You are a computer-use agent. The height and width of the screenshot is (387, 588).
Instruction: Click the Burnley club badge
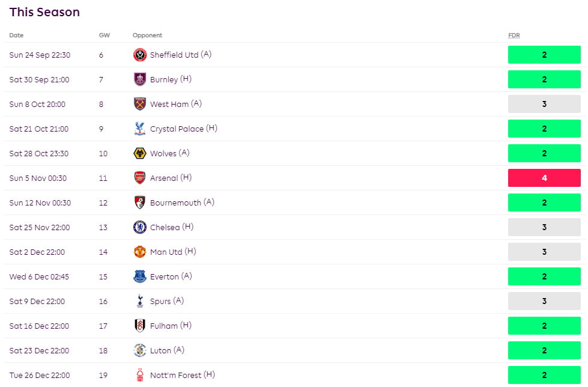140,79
